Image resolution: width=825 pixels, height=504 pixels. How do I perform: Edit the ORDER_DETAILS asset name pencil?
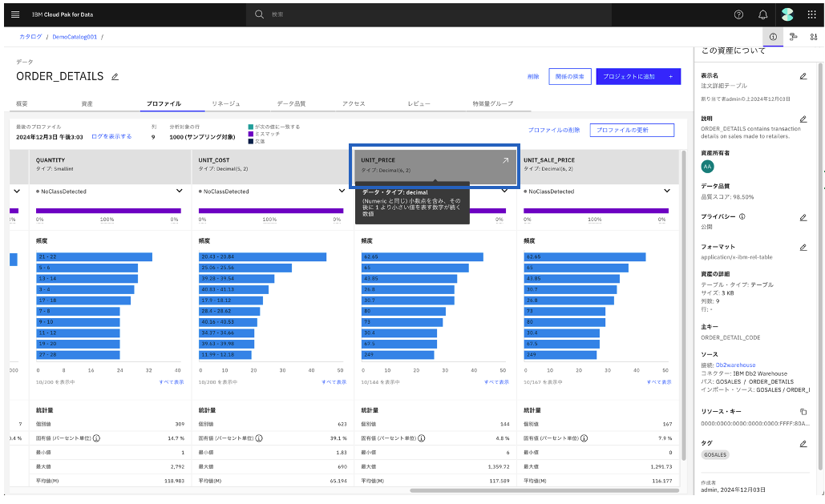(115, 77)
